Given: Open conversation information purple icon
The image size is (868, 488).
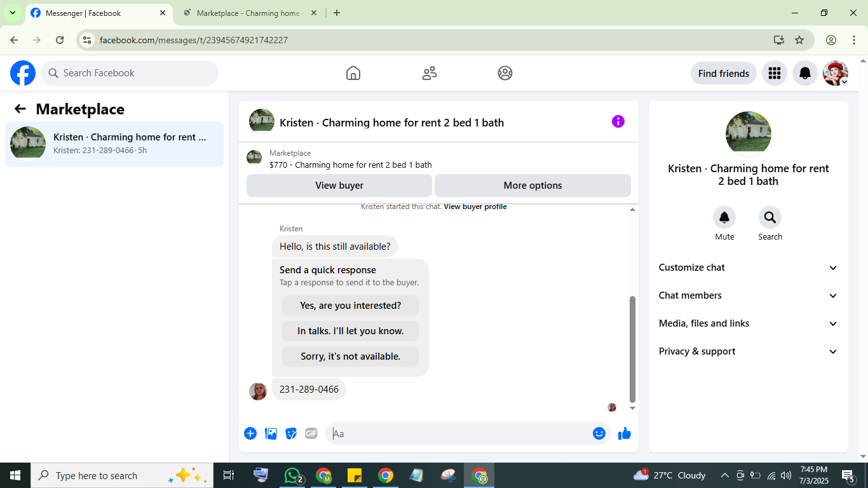Looking at the screenshot, I should 618,121.
